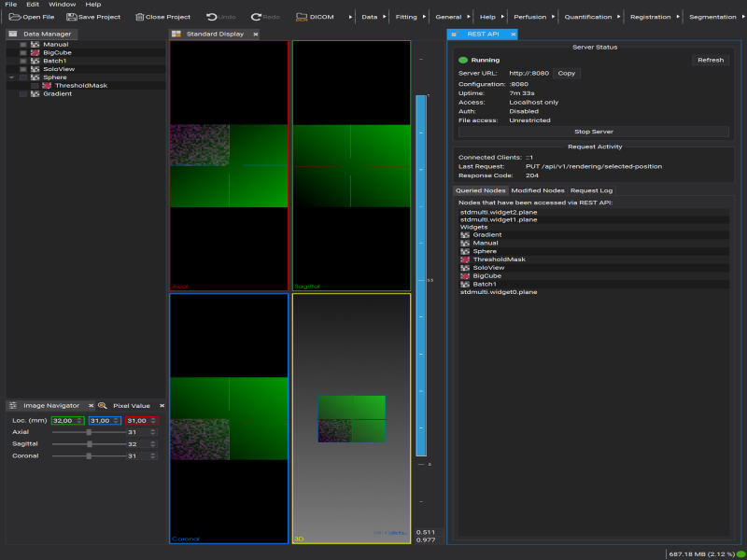Click the Axial slice number spinbox arrows
This screenshot has height=560, width=747.
coord(153,432)
